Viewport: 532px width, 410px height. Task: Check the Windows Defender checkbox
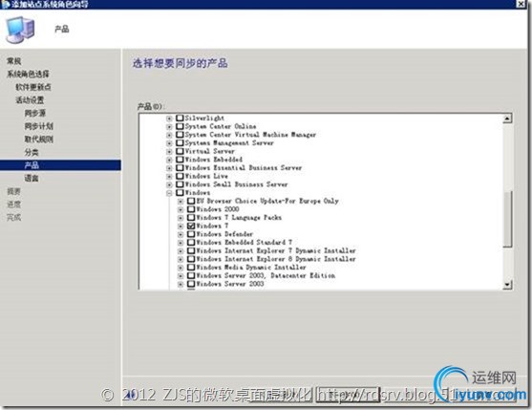point(191,234)
